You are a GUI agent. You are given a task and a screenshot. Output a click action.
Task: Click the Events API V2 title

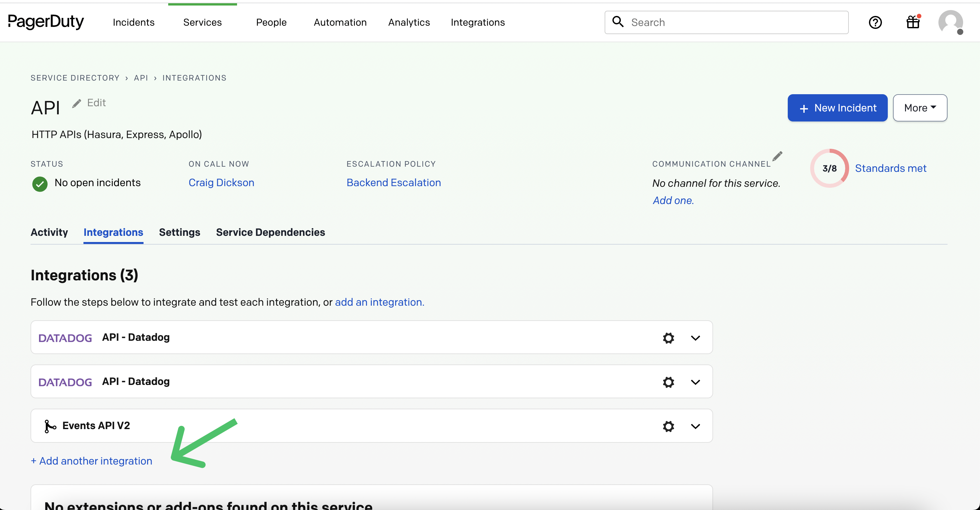pyautogui.click(x=96, y=426)
